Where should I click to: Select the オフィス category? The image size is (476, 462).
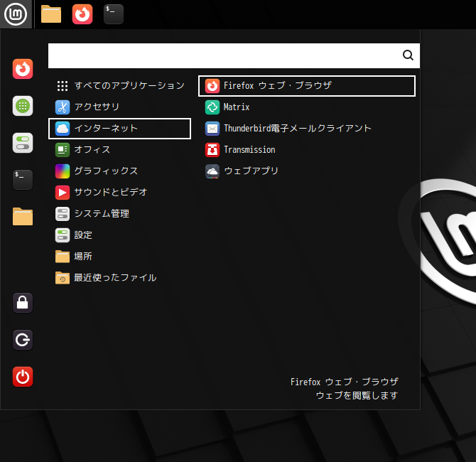coord(119,150)
